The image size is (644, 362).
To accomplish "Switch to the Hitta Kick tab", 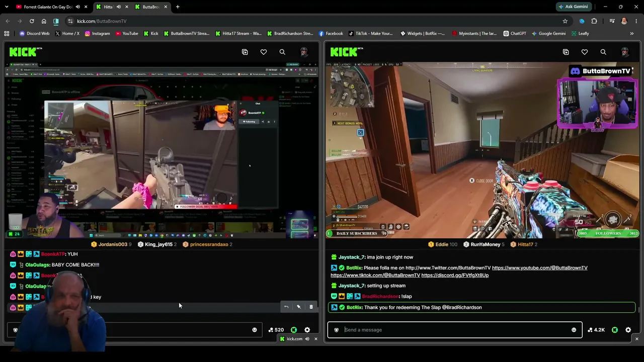I will click(x=111, y=7).
